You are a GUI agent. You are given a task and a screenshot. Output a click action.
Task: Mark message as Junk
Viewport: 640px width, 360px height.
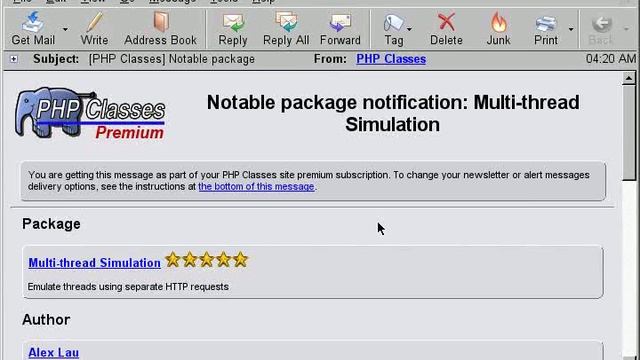pyautogui.click(x=498, y=29)
